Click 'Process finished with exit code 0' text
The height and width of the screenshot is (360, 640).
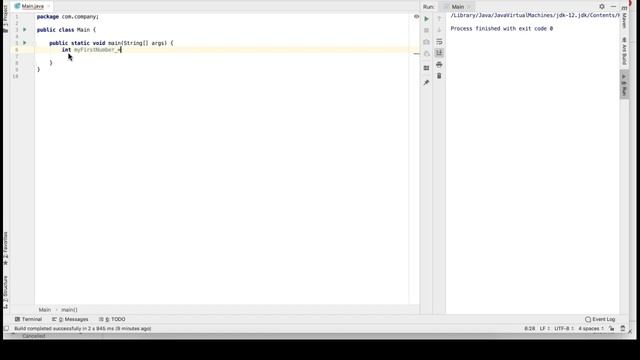pos(502,29)
